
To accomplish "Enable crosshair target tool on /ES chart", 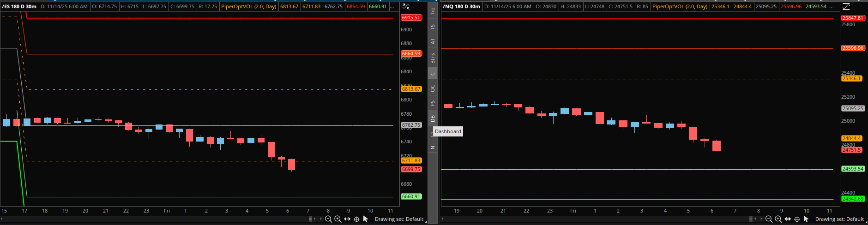I will pos(356,219).
